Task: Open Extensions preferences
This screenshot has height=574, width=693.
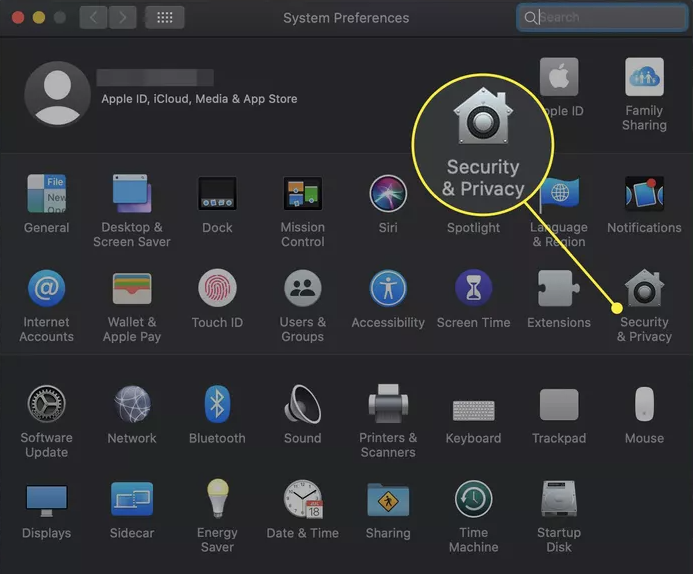Action: (559, 289)
